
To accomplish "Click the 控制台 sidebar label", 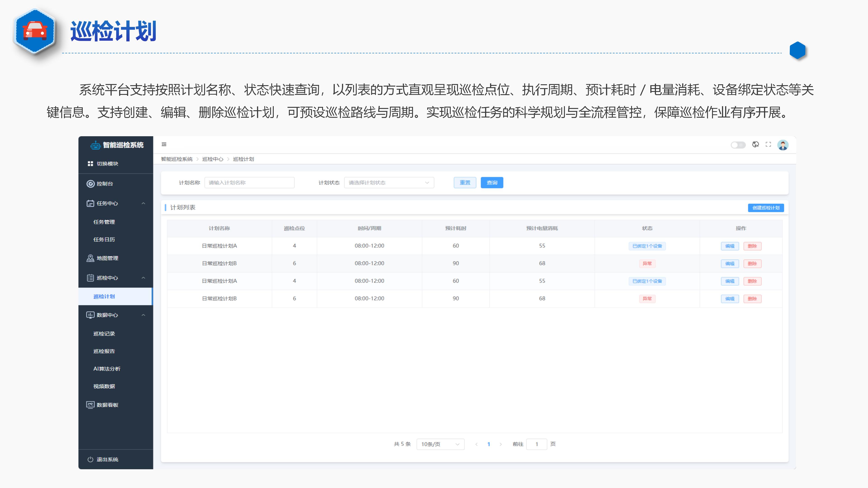I will 105,183.
